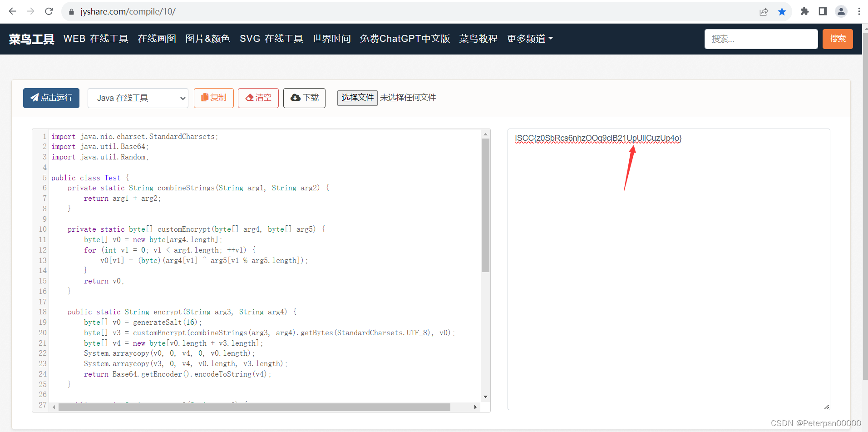The image size is (868, 432).
Task: Click 'import java.util.Base64;' line
Action: (100, 147)
